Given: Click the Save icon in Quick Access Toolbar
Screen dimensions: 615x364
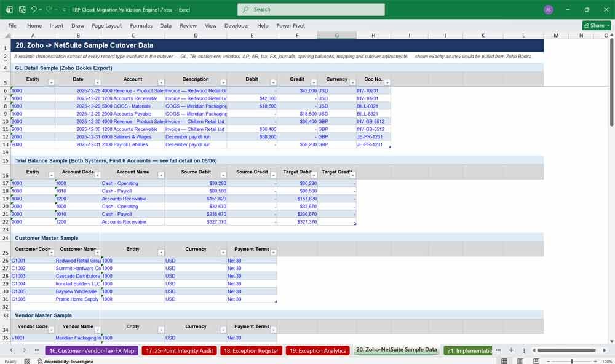Looking at the screenshot, I should tap(22, 9).
